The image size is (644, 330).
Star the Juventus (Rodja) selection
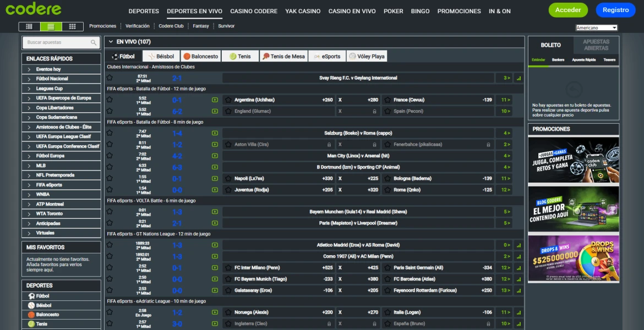click(x=228, y=190)
